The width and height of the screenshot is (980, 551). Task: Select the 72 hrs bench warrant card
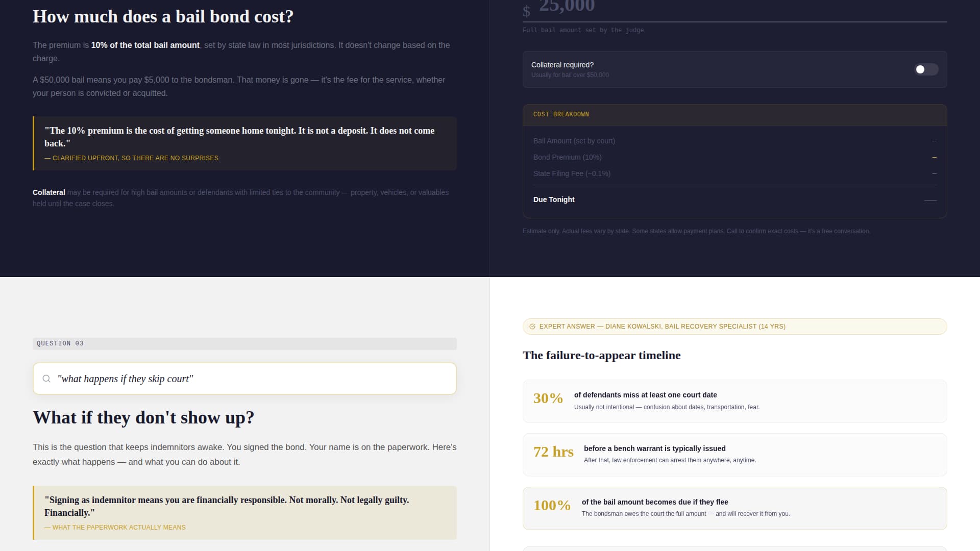click(735, 455)
